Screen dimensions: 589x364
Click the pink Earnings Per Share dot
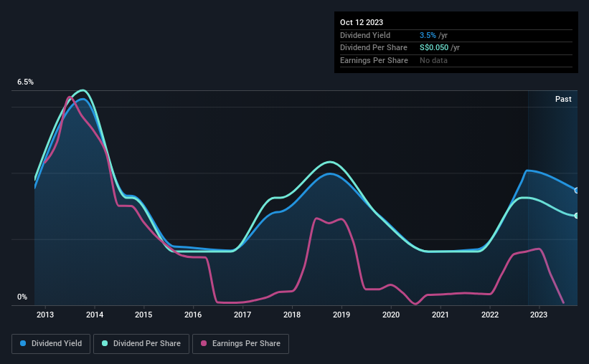(204, 343)
